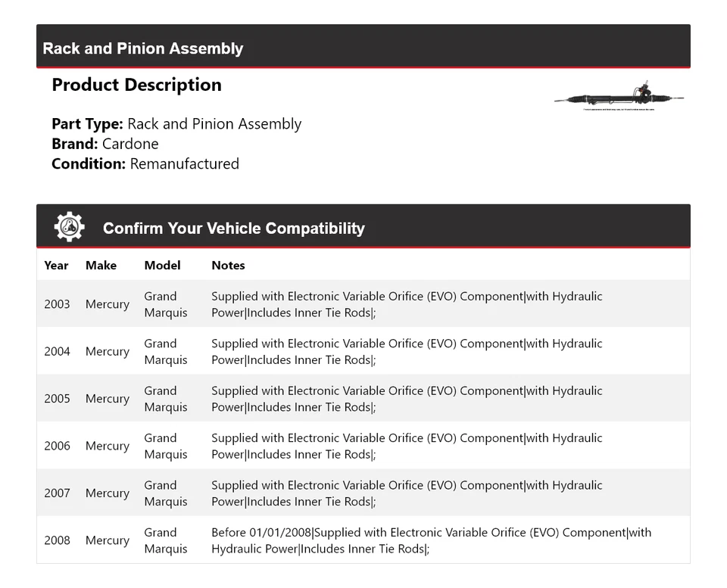The image size is (727, 588).
Task: Click the Brand: Cardone line
Action: point(105,144)
